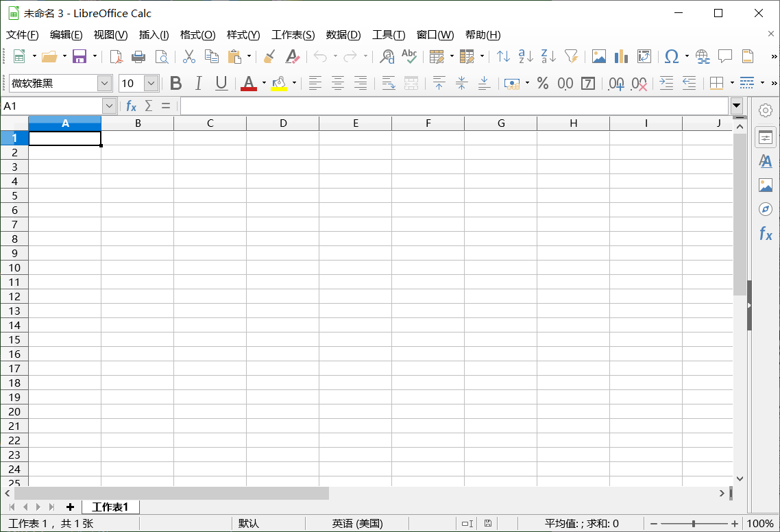The width and height of the screenshot is (780, 532).
Task: Insert a chart
Action: tap(621, 56)
